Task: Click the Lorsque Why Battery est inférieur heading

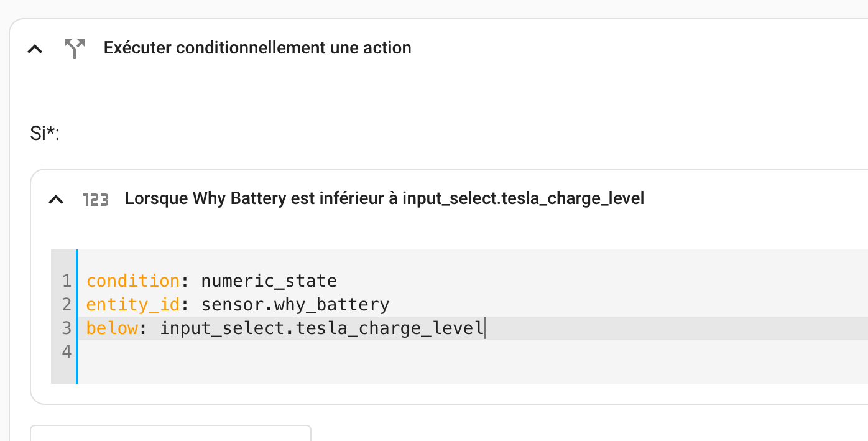Action: (384, 198)
